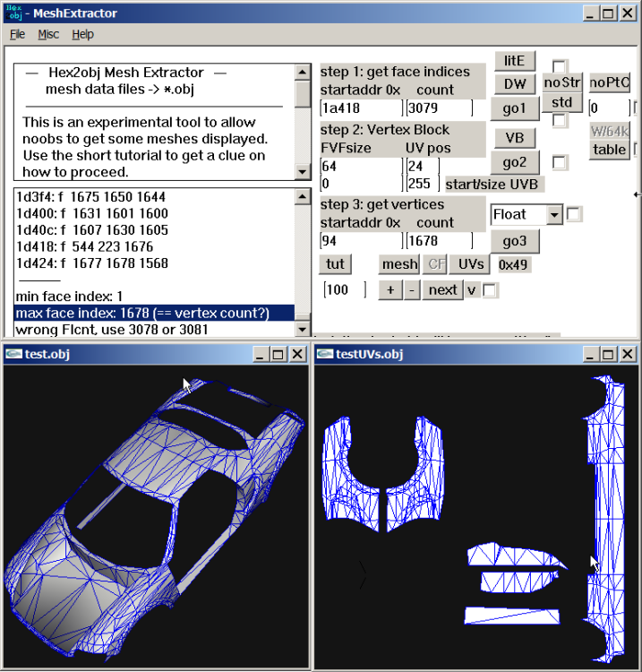
Task: Click FVFsize field containing 64
Action: pyautogui.click(x=361, y=166)
